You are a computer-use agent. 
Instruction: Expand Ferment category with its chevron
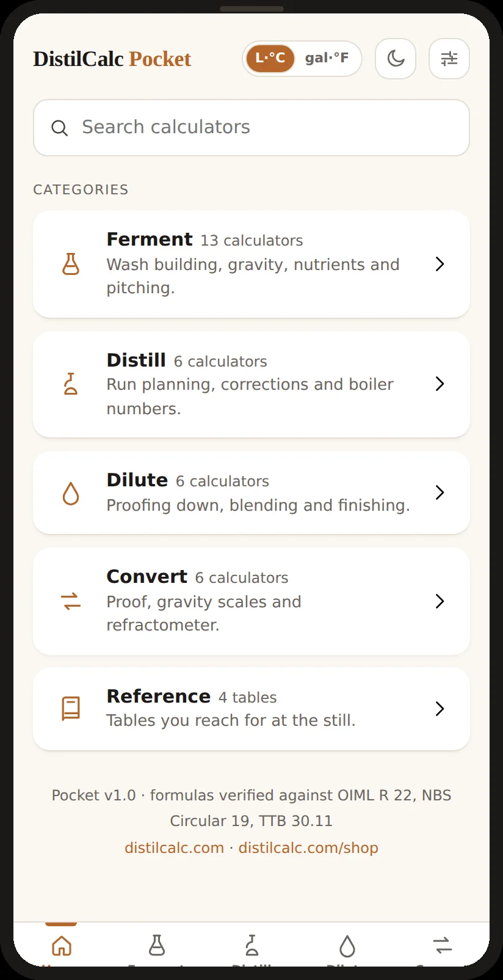440,264
